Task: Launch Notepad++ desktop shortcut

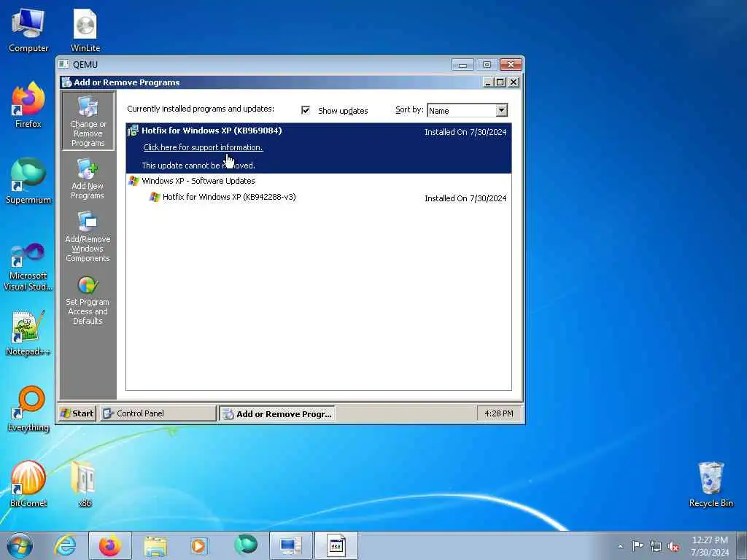Action: click(28, 333)
